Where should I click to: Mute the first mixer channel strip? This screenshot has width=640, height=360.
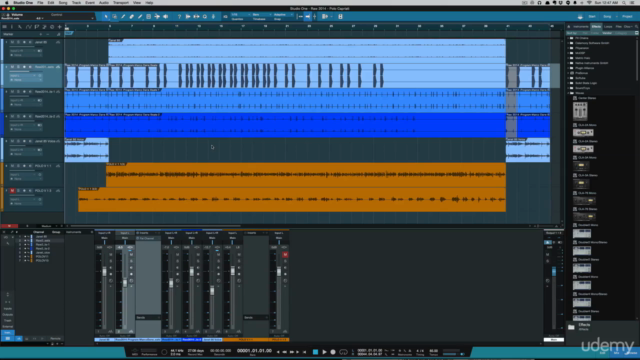111,255
